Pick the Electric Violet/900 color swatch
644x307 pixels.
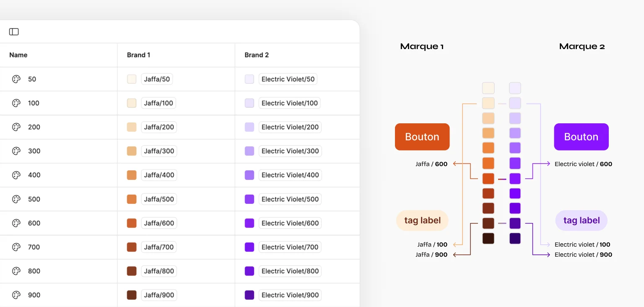click(249, 295)
